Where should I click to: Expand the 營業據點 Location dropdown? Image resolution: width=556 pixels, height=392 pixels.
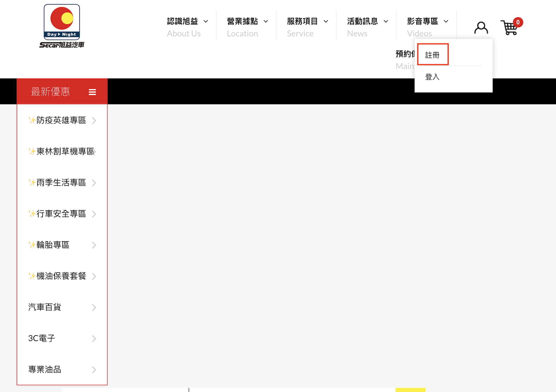(x=247, y=21)
